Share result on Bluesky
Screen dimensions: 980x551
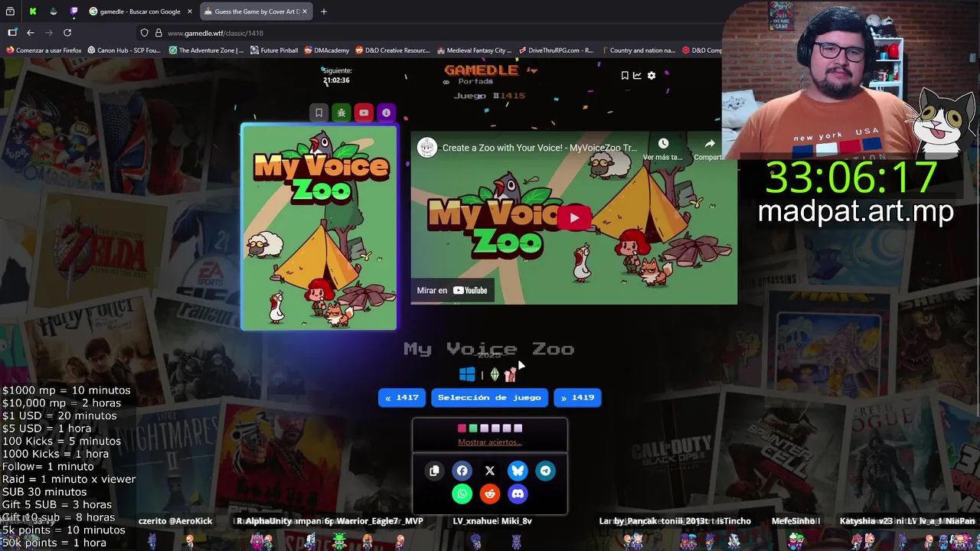tap(518, 471)
